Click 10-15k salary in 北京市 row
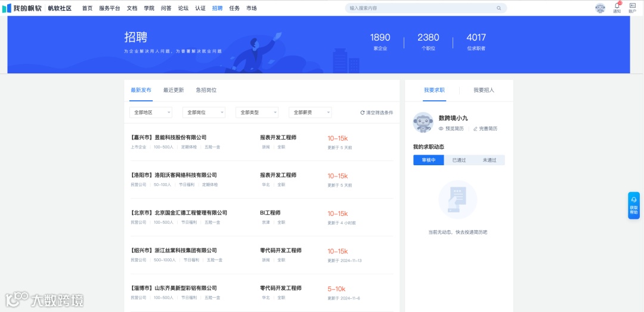Image resolution: width=644 pixels, height=312 pixels. pos(338,214)
